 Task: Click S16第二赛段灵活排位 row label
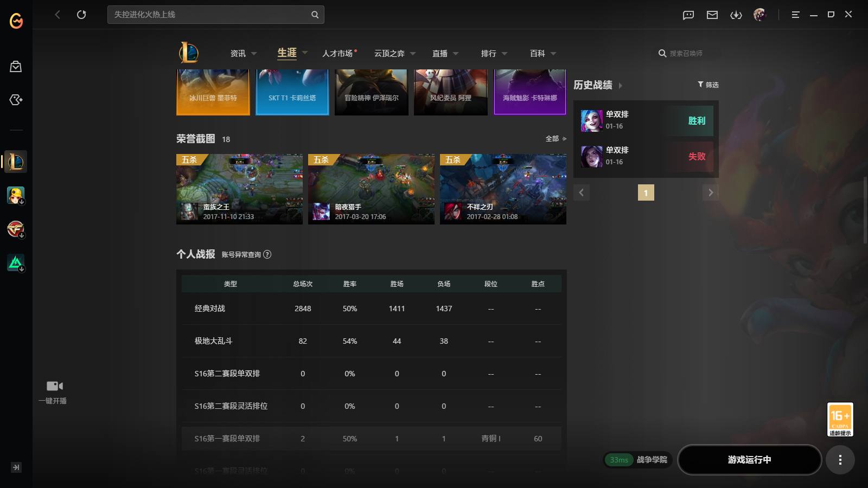(231, 406)
